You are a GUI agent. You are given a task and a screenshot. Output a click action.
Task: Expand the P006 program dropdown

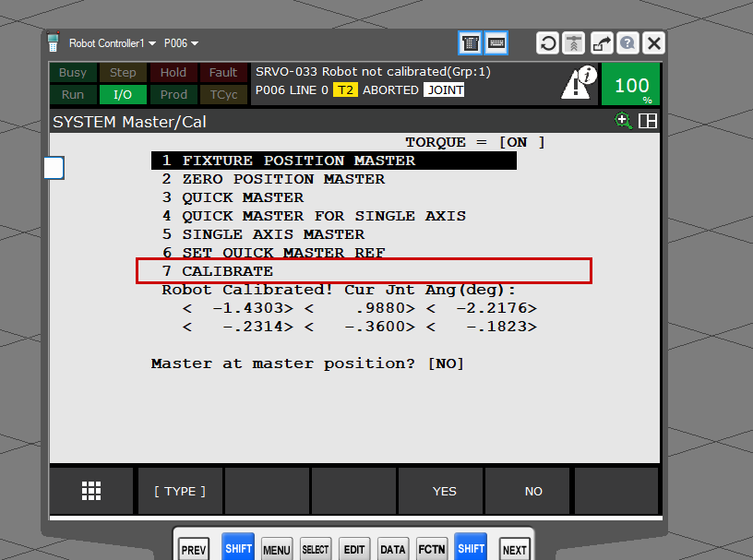(x=181, y=43)
